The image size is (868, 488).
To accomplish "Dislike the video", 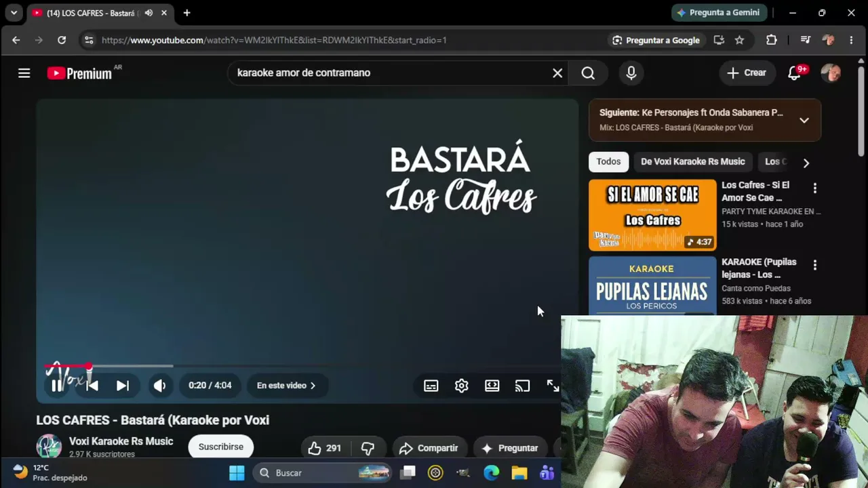I will (368, 448).
